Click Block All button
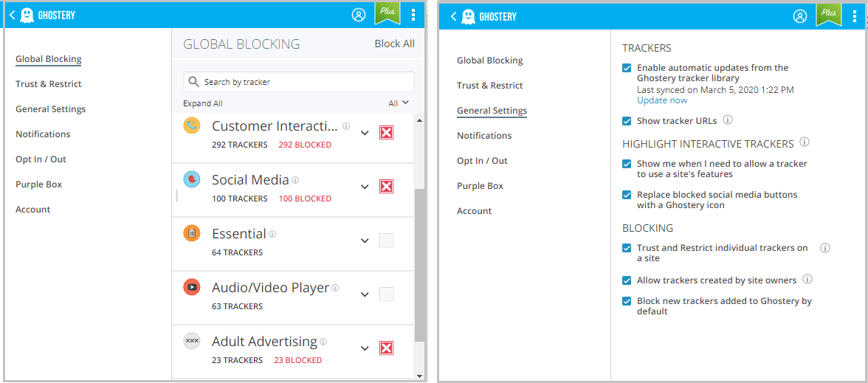The image size is (868, 383). tap(395, 44)
